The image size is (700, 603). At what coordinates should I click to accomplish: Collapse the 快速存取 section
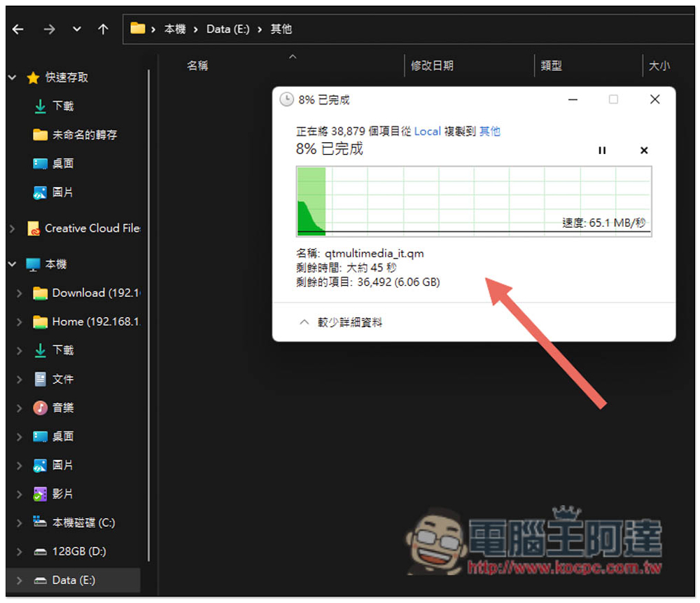tap(12, 78)
